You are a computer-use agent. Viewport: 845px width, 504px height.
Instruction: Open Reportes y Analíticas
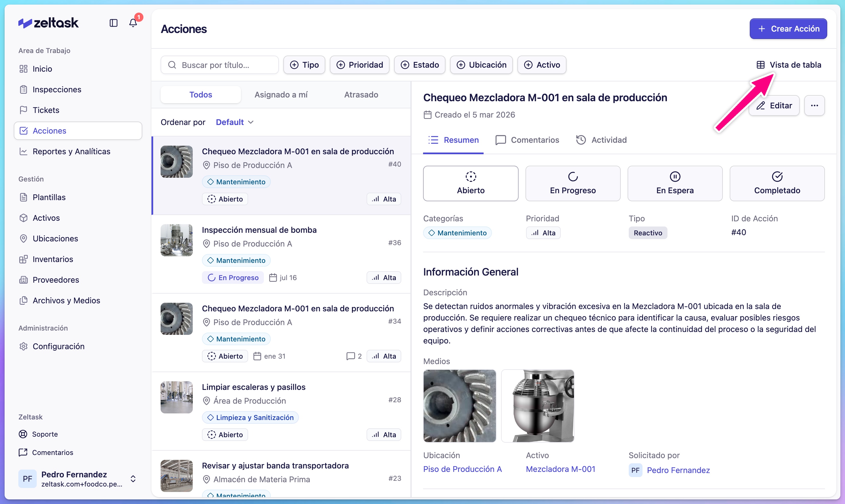[78, 151]
